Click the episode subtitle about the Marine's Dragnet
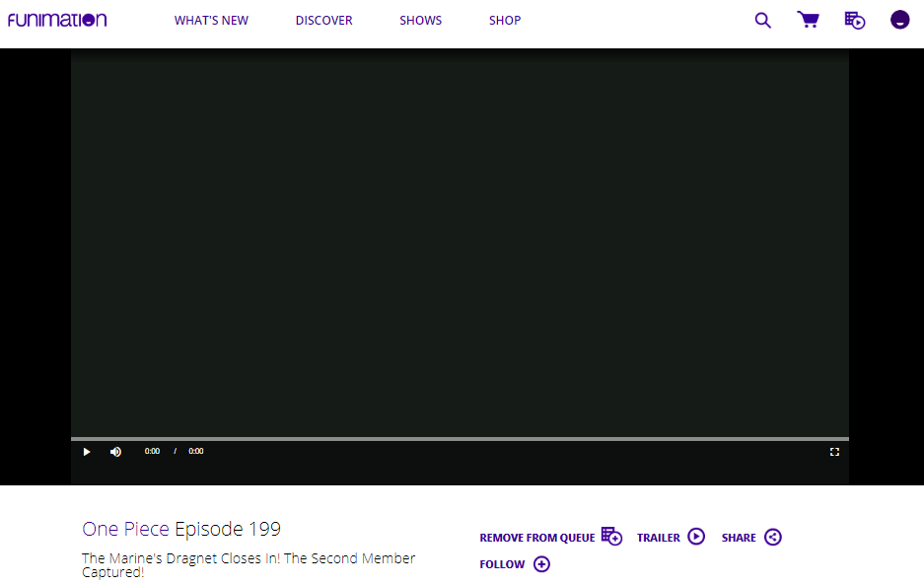Image resolution: width=924 pixels, height=586 pixels. click(x=249, y=564)
